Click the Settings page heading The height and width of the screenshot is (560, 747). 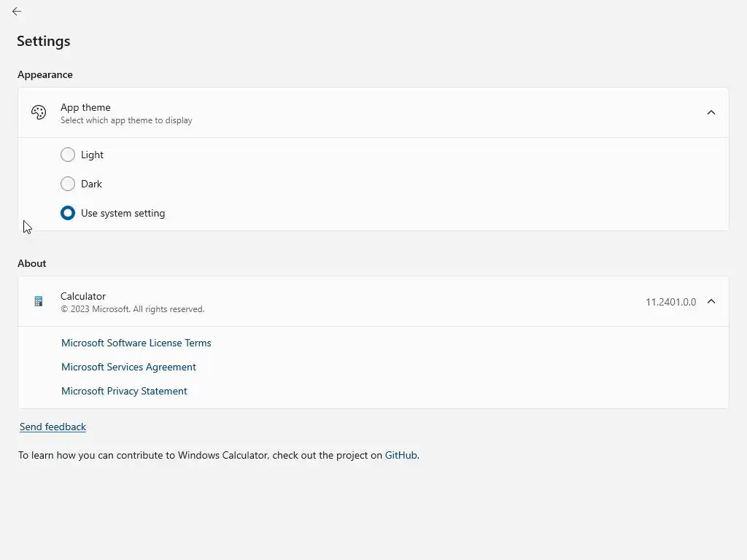tap(43, 41)
